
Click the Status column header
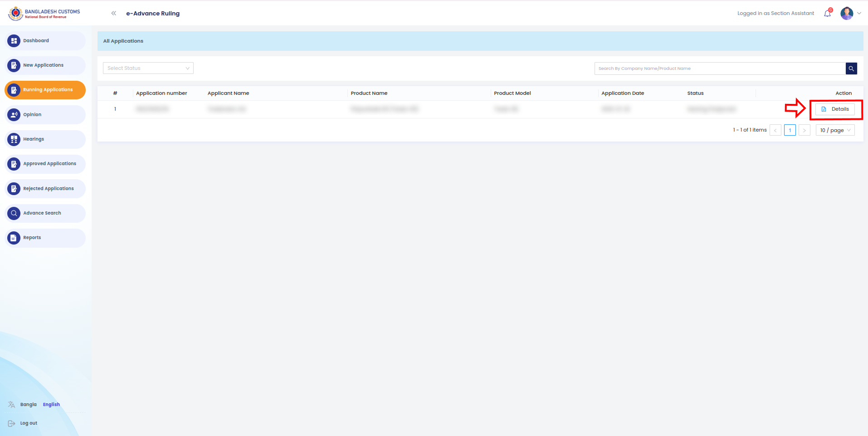[695, 93]
